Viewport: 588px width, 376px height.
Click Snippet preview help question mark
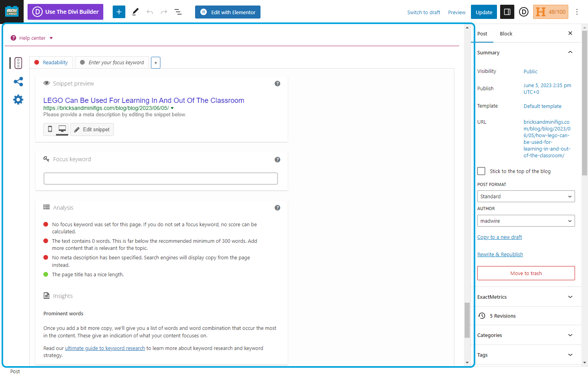[x=277, y=84]
